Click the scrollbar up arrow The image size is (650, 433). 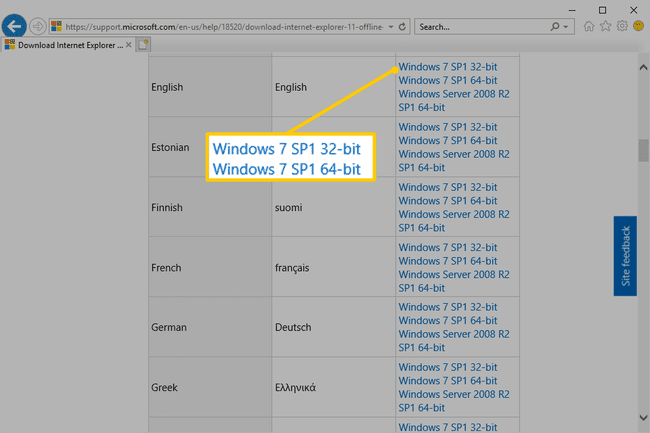click(x=643, y=67)
